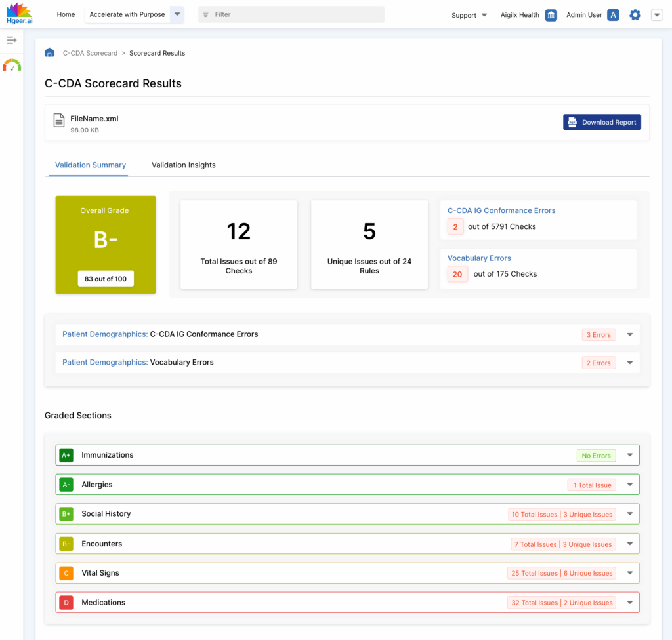Click the Download Report button
672x640 pixels.
[x=602, y=122]
